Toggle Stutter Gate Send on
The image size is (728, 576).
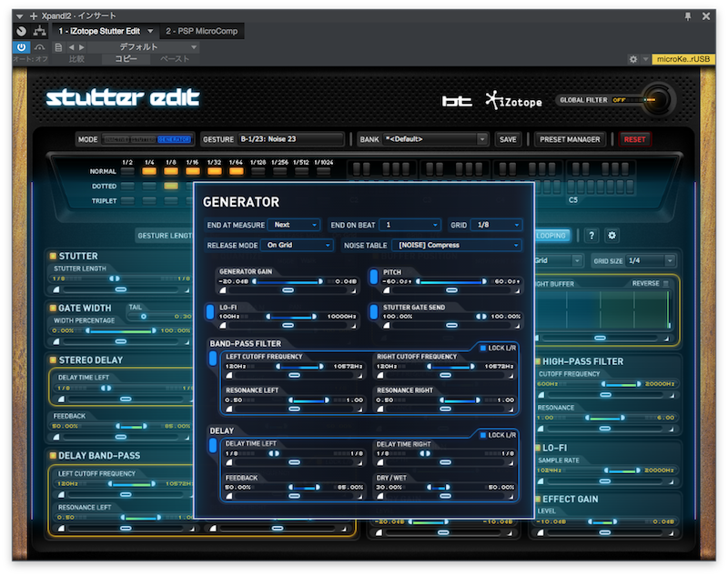(x=374, y=312)
